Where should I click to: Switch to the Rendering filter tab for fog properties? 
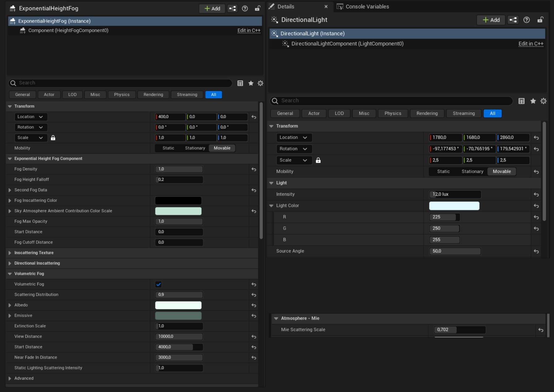point(153,94)
